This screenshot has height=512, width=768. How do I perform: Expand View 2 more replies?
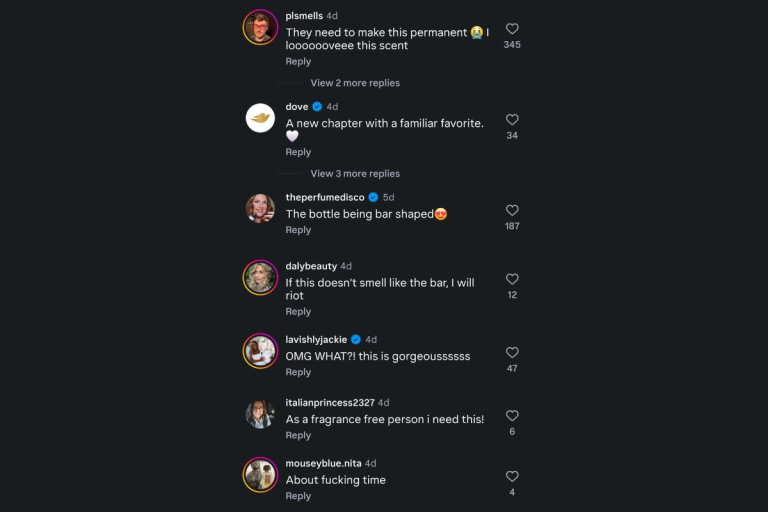(x=355, y=83)
